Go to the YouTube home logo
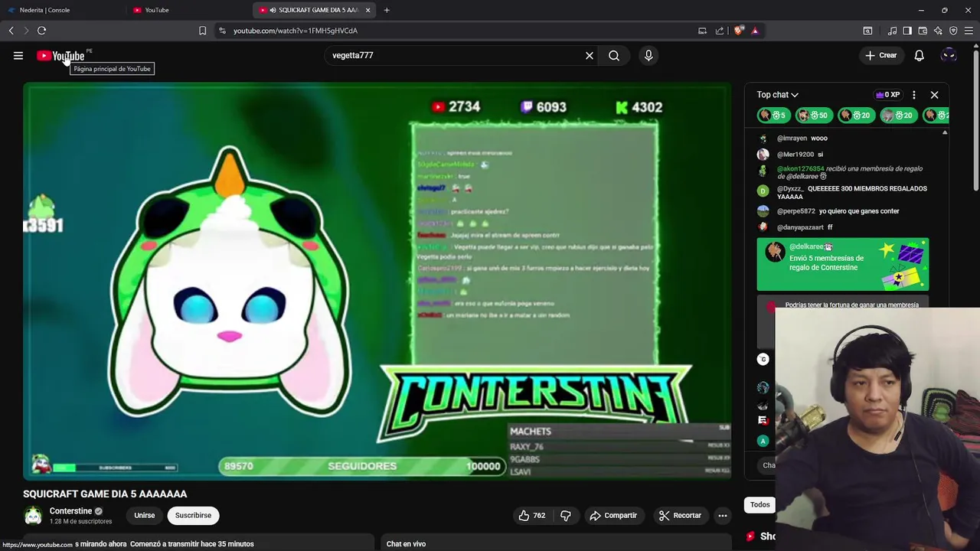Viewport: 980px width, 551px height. click(60, 56)
